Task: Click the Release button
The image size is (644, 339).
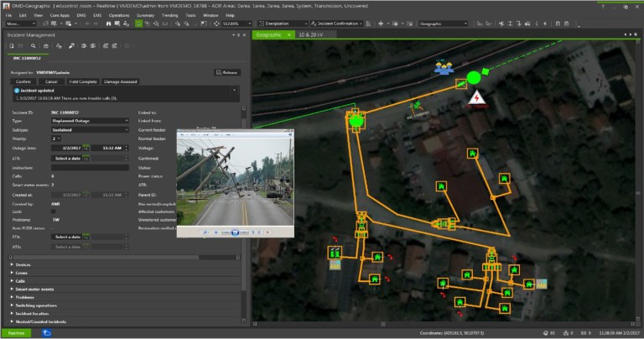Action: coord(227,73)
